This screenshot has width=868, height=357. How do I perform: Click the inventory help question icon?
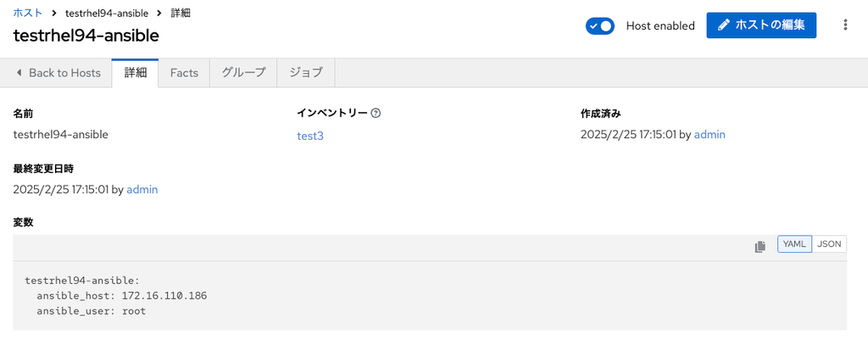pyautogui.click(x=376, y=113)
